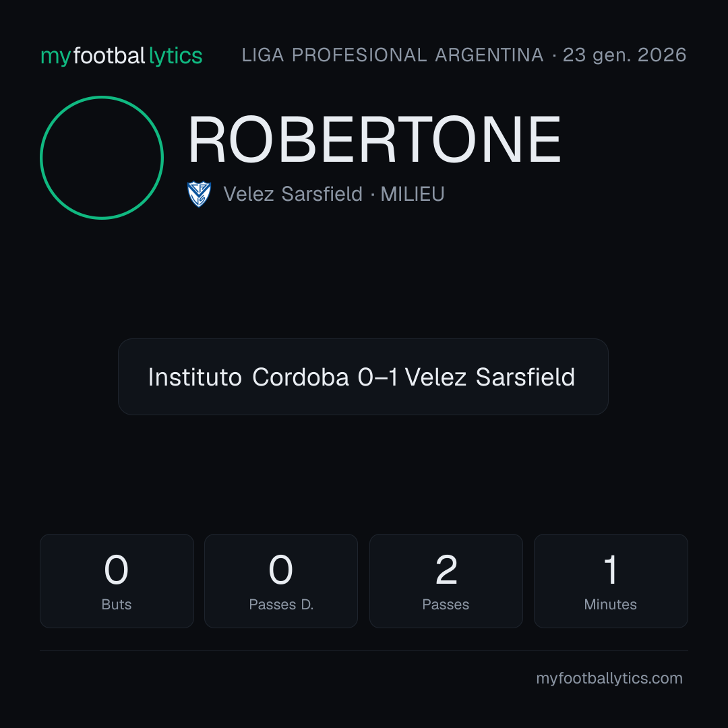The height and width of the screenshot is (728, 728).
Task: Click the myfootballytics logo at top left
Action: (x=121, y=56)
